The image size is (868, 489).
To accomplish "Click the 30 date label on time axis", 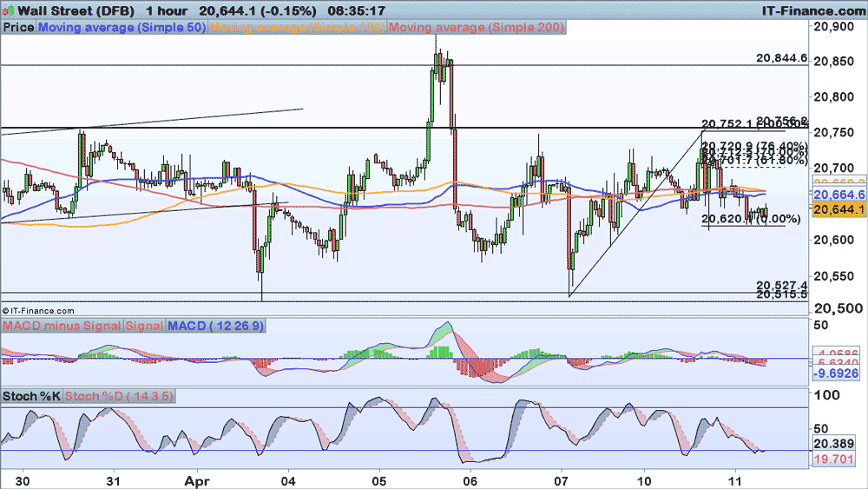I will 23,480.
